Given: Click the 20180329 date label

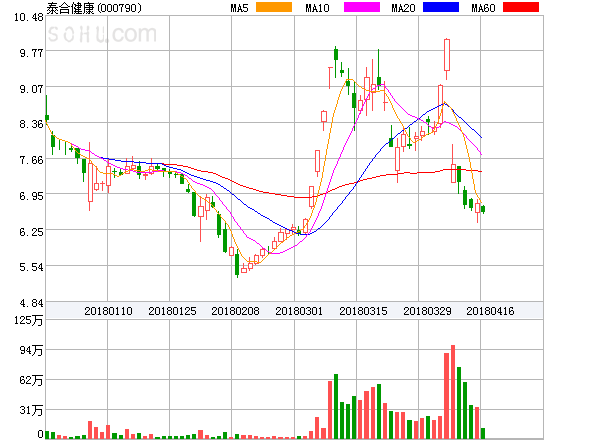Looking at the screenshot, I should (427, 311).
